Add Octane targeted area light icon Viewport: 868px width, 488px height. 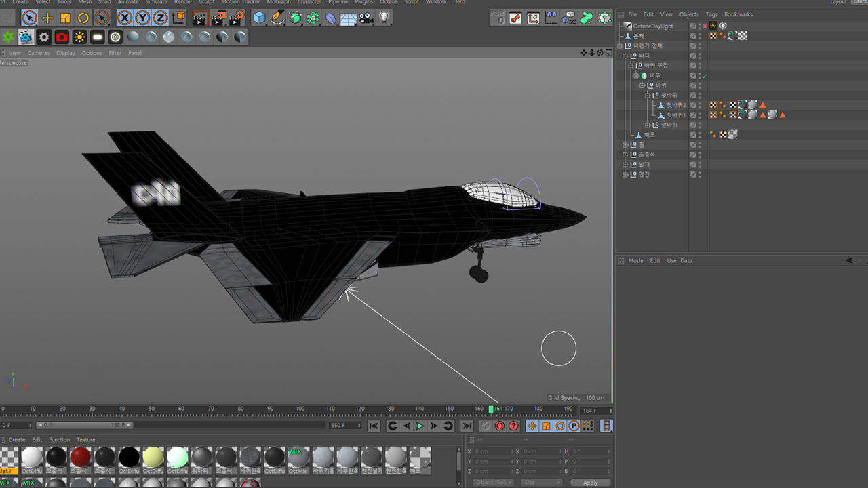[115, 37]
